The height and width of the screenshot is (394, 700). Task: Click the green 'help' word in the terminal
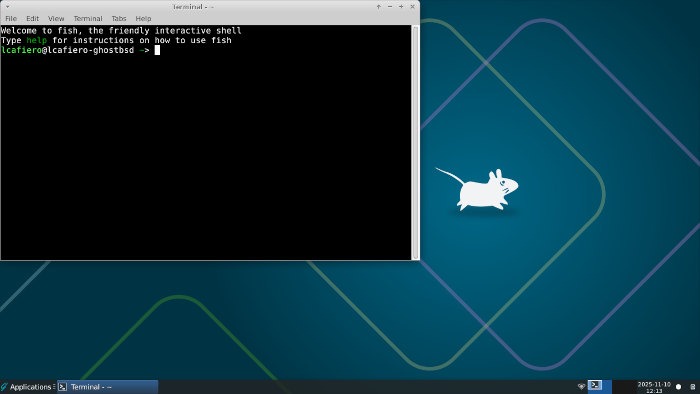(36, 40)
